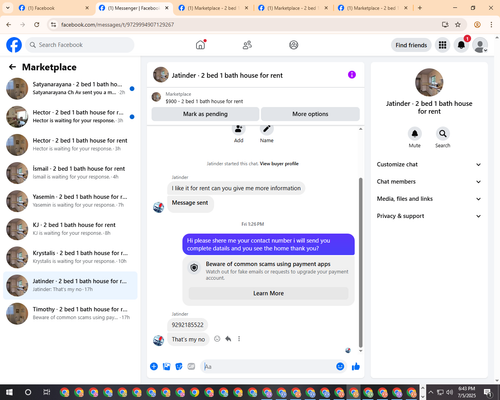Expand Privacy & support section
Image resolution: width=500 pixels, height=400 pixels.
click(x=429, y=216)
